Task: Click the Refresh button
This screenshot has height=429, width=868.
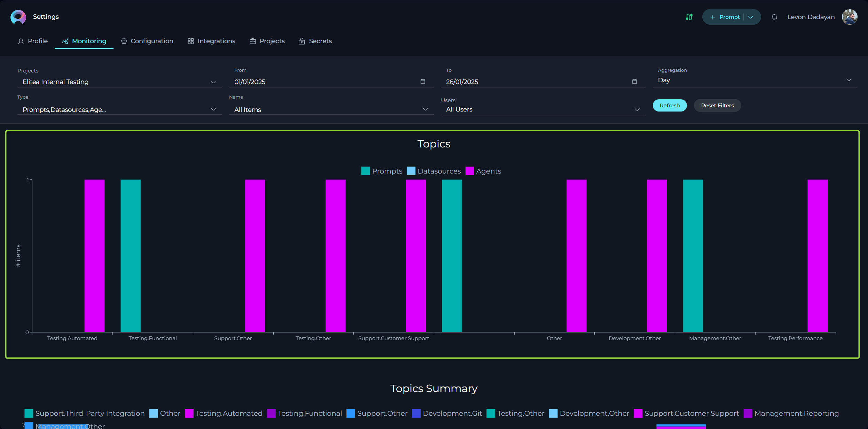Action: click(670, 106)
